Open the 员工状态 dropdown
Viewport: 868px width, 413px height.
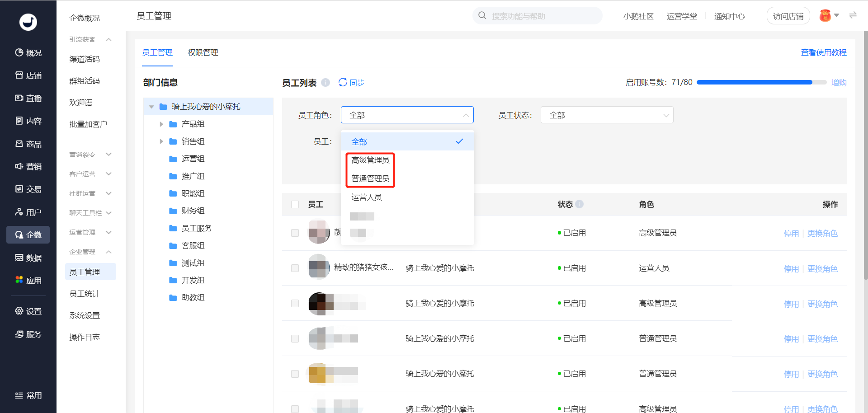click(x=607, y=115)
